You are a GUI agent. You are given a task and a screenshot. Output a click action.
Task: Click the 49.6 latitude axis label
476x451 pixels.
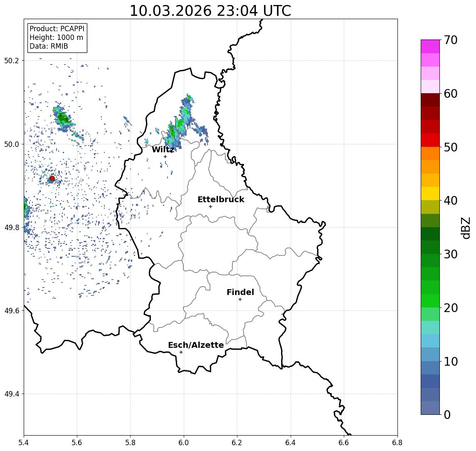[12, 311]
